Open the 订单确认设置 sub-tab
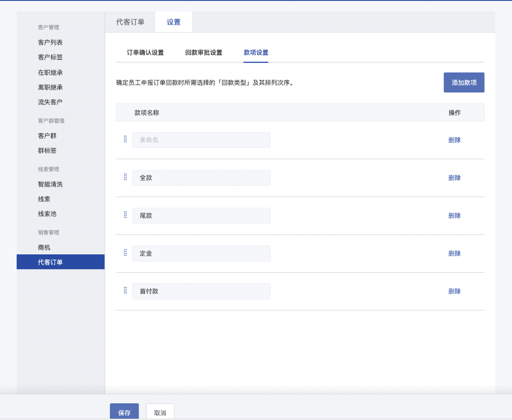Screen dimensions: 512x420 click(x=145, y=53)
